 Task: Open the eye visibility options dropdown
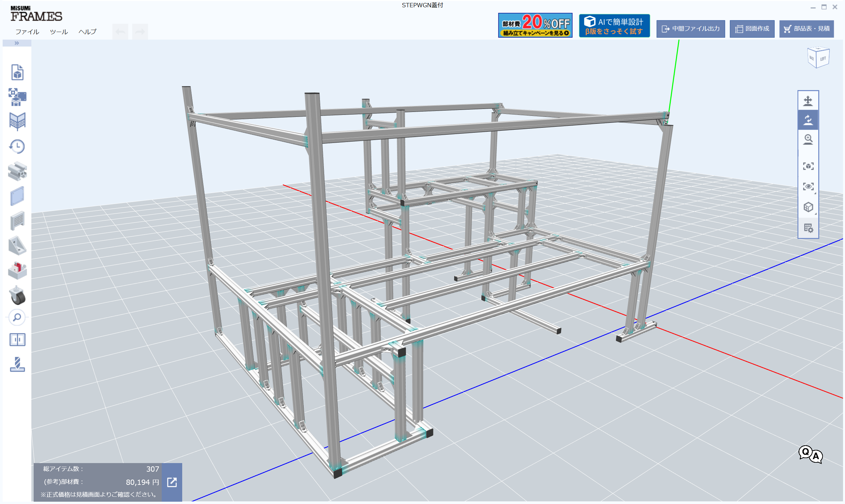pos(809,187)
